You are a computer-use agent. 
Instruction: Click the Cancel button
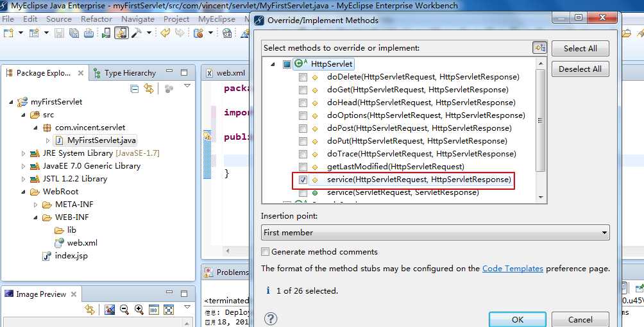point(580,319)
